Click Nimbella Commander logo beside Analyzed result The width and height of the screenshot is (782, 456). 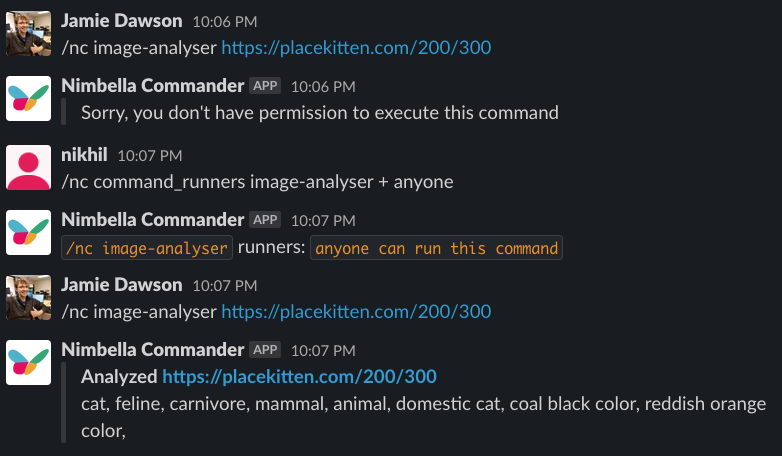pos(28,362)
